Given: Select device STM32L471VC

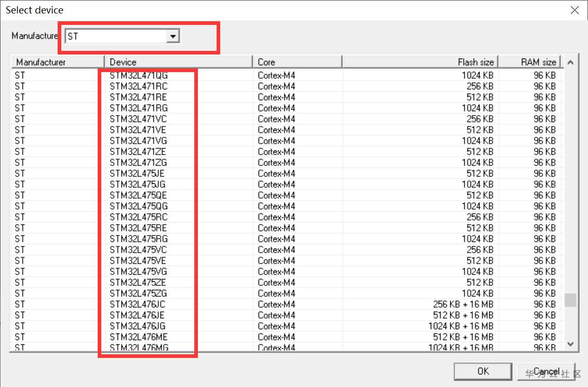Looking at the screenshot, I should [138, 119].
